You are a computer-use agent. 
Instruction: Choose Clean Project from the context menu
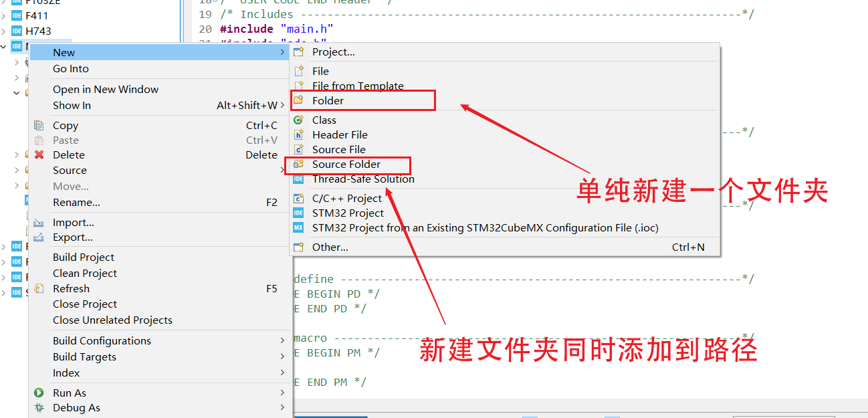coord(85,273)
